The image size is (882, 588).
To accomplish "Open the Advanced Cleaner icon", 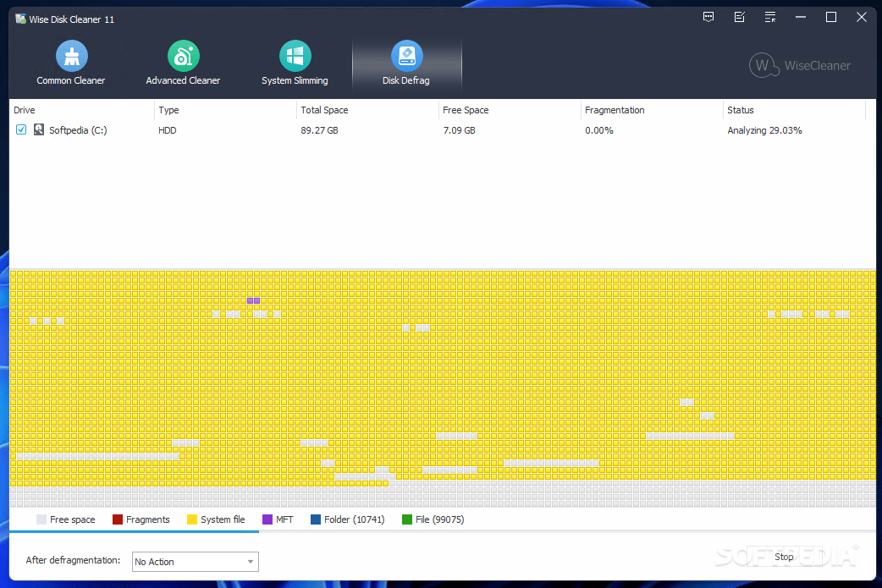I will tap(184, 56).
